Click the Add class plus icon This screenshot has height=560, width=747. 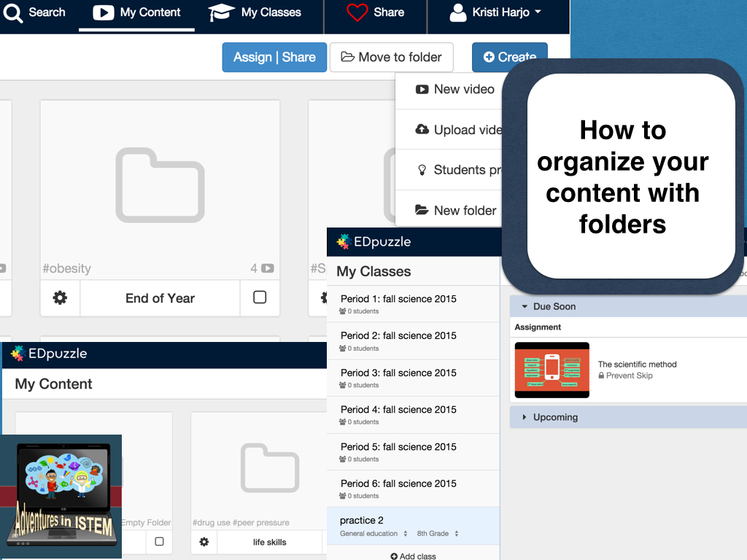pyautogui.click(x=394, y=556)
